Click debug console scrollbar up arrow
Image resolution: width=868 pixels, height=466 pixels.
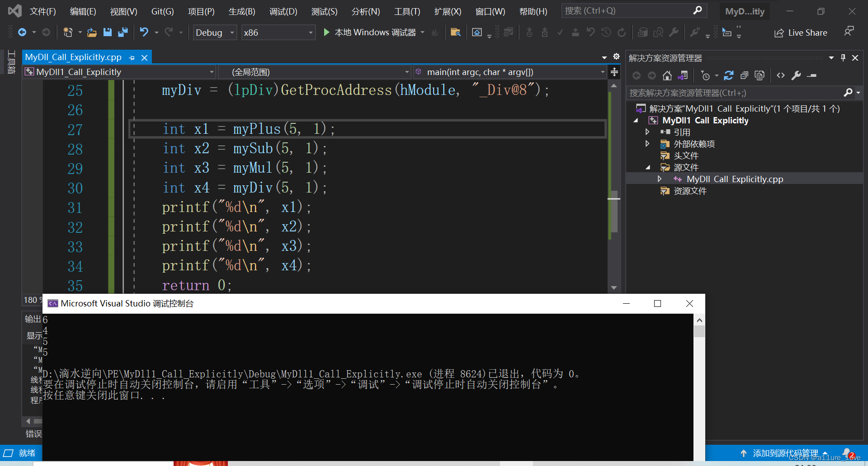click(x=699, y=320)
